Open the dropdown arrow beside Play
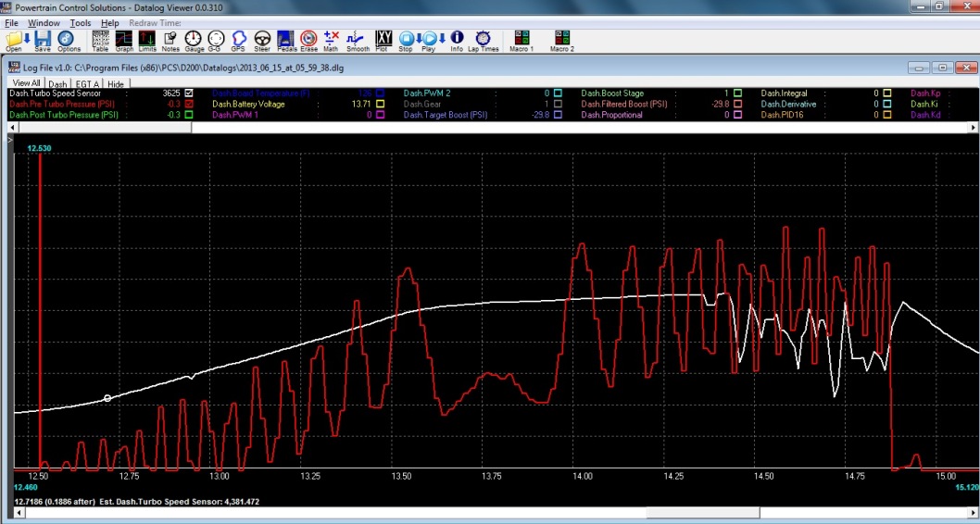This screenshot has width=980, height=524. 442,39
